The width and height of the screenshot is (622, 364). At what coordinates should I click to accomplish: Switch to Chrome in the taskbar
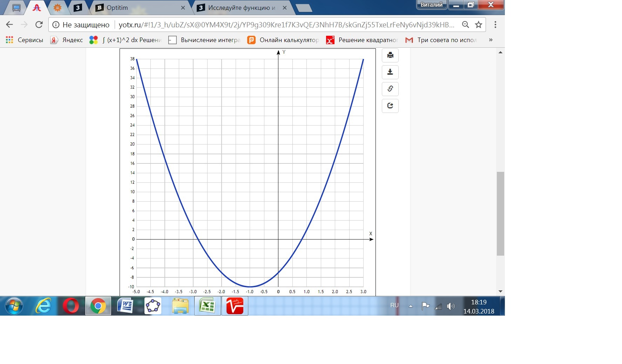click(x=98, y=306)
